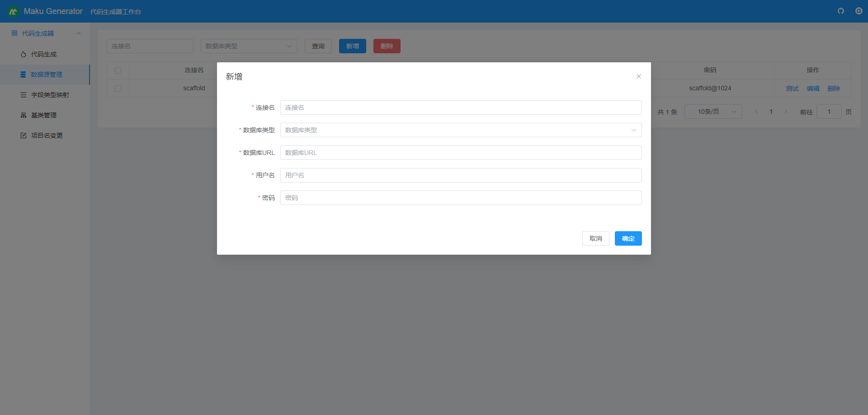Focus the 前往 page jump input

[x=829, y=112]
